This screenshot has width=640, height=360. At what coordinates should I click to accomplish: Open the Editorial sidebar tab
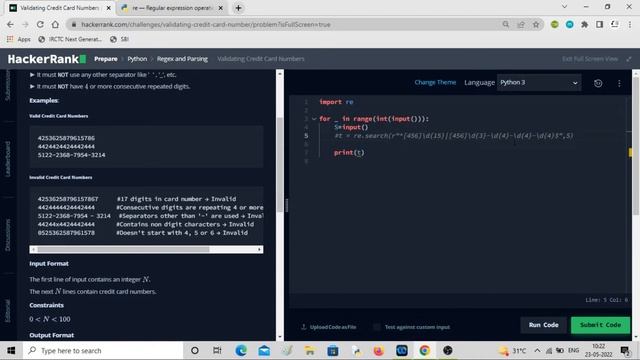tap(7, 310)
